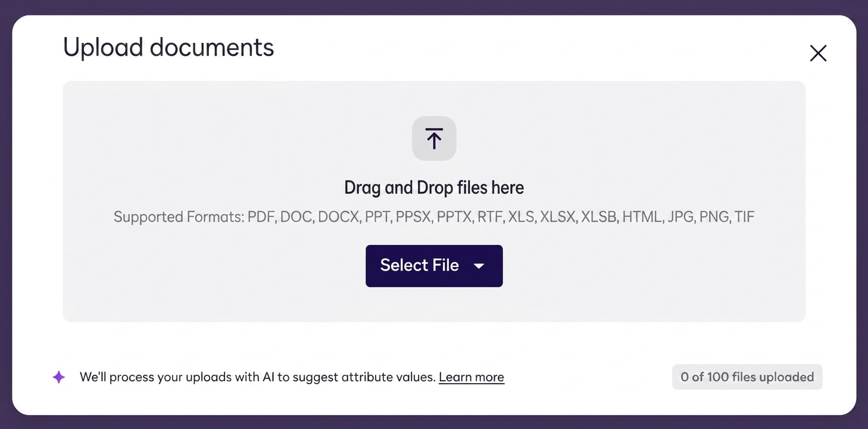Click the TIF entry in supported formats
The image size is (868, 429).
pyautogui.click(x=744, y=217)
